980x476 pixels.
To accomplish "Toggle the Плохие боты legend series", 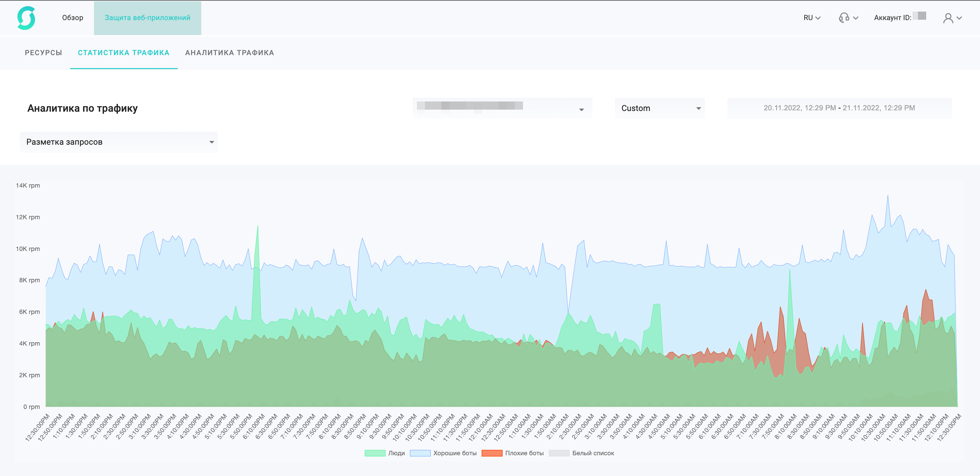I will click(524, 453).
